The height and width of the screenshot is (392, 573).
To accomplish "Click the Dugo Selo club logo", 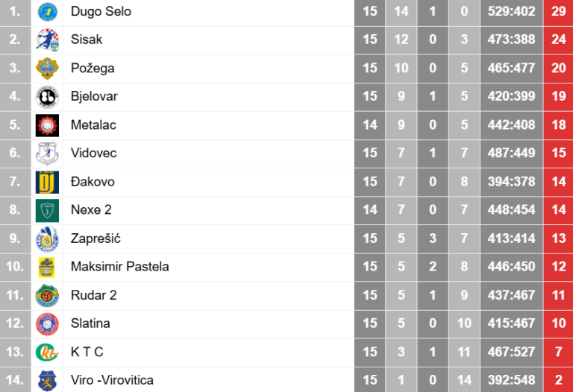I will point(47,11).
